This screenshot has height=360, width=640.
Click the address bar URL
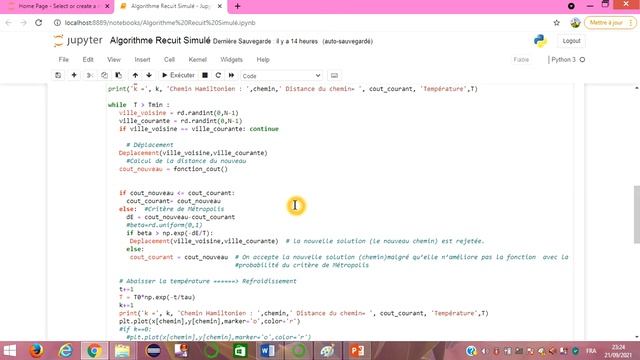[160, 23]
